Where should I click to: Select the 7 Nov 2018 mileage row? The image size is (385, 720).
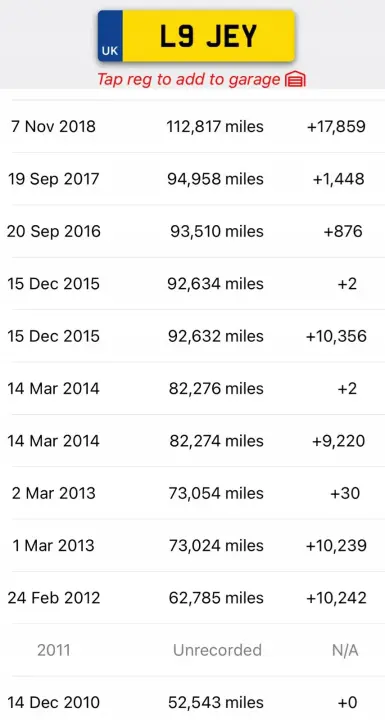coord(192,126)
